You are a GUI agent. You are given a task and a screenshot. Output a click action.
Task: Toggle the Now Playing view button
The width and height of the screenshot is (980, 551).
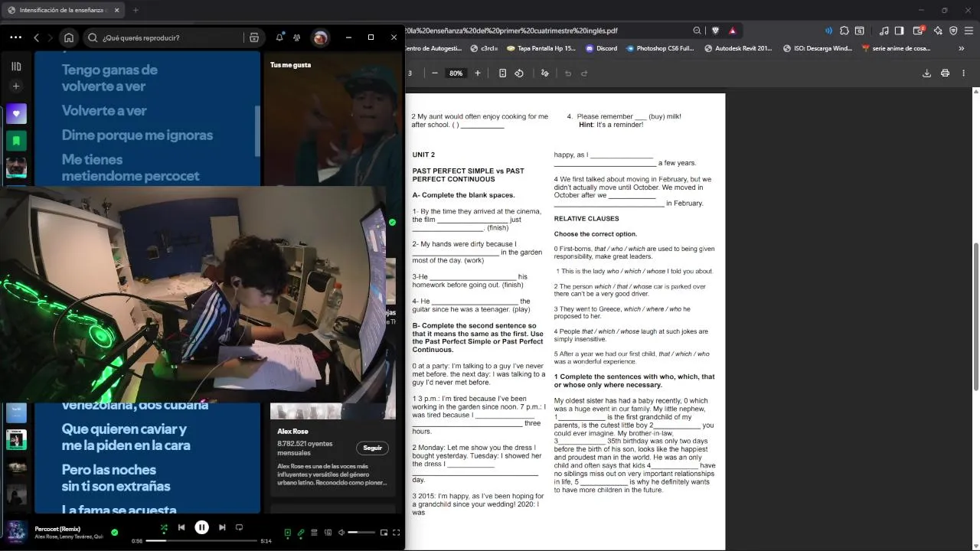[x=288, y=533]
